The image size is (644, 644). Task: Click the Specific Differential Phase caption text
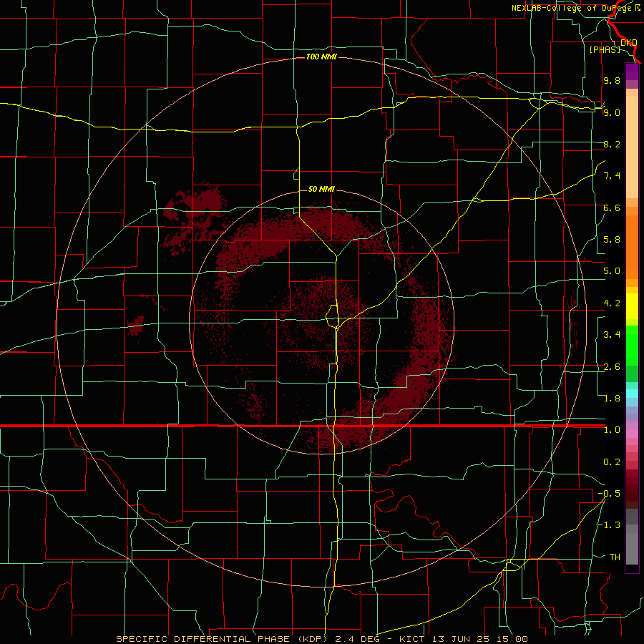(x=321, y=639)
